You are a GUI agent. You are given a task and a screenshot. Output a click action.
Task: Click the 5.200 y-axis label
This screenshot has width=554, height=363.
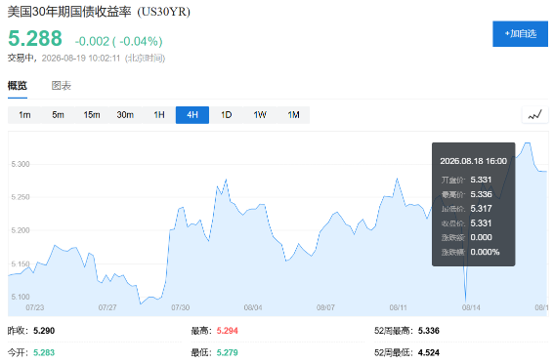[x=20, y=230]
